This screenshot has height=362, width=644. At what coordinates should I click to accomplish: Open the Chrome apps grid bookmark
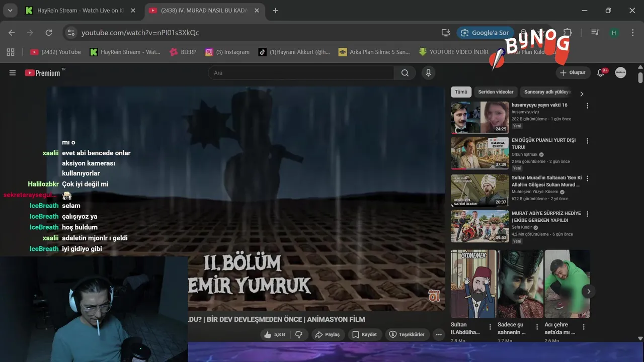11,52
